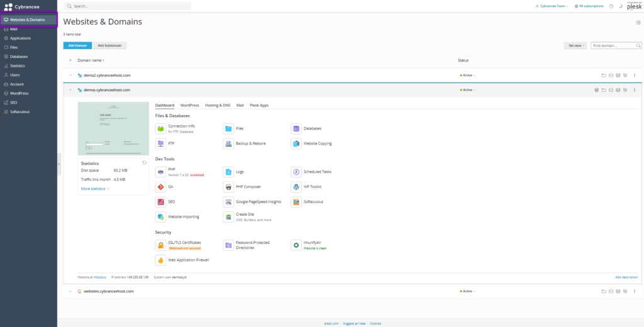Open more actions menu for demos.cybranceehost.com
The image size is (644, 327).
634,90
